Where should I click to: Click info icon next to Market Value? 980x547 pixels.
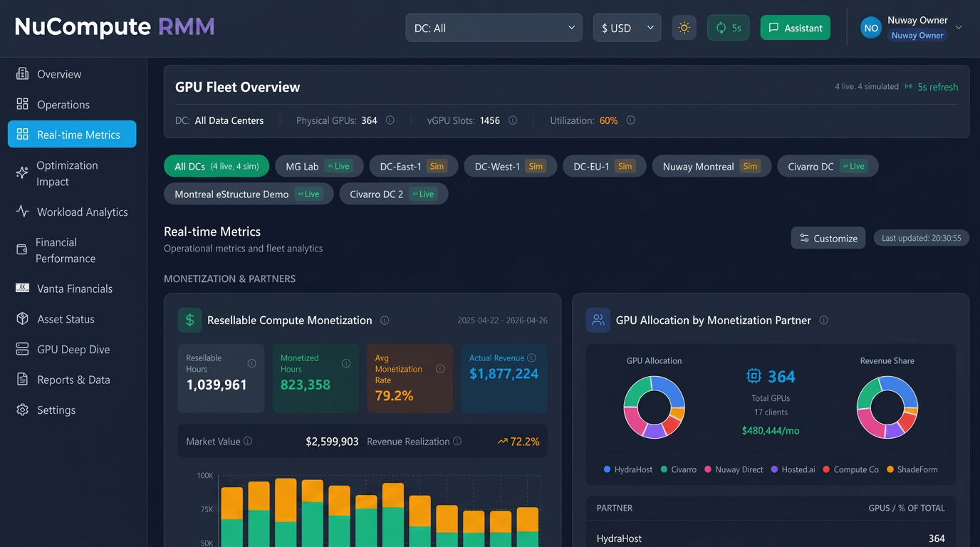coord(248,442)
